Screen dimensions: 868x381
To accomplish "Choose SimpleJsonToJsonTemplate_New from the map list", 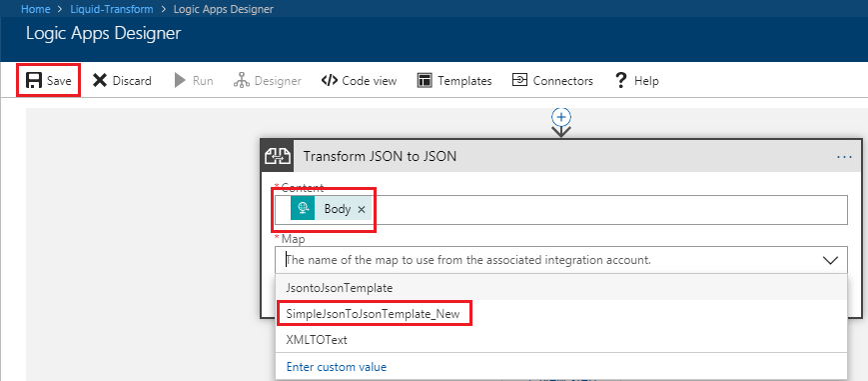I will pos(561,314).
